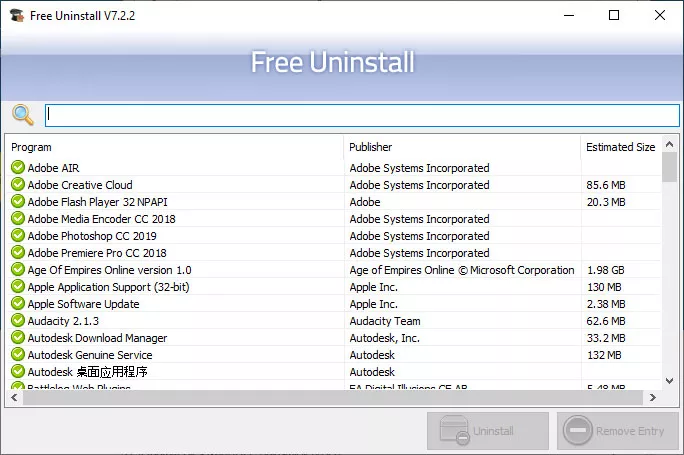Click Apple Inc. publisher for Apple Software Update
The width and height of the screenshot is (684, 455).
[x=373, y=304]
